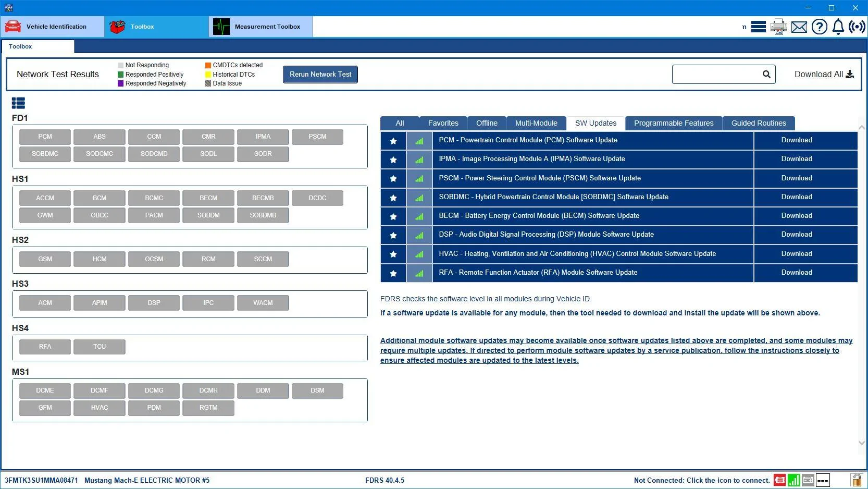The width and height of the screenshot is (868, 489).
Task: Click signal bars icon in DSP row
Action: pyautogui.click(x=419, y=235)
